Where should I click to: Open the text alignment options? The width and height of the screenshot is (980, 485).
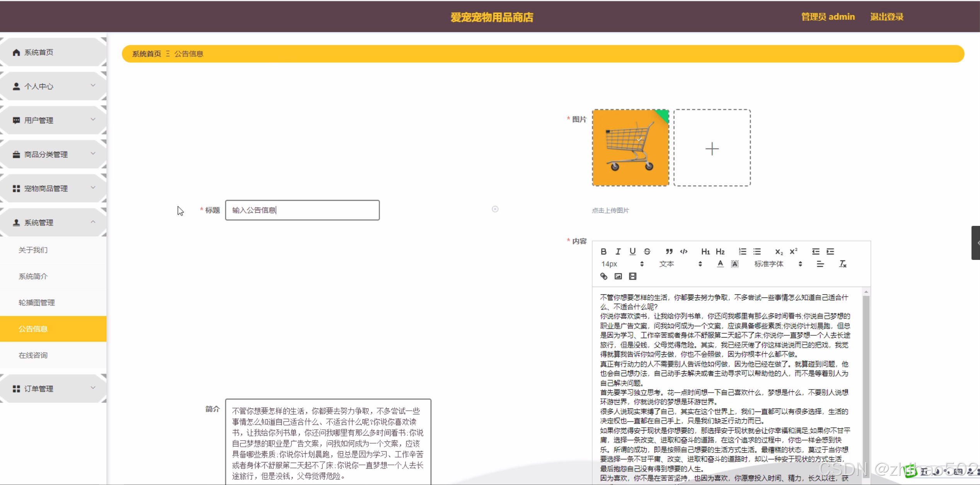(820, 264)
